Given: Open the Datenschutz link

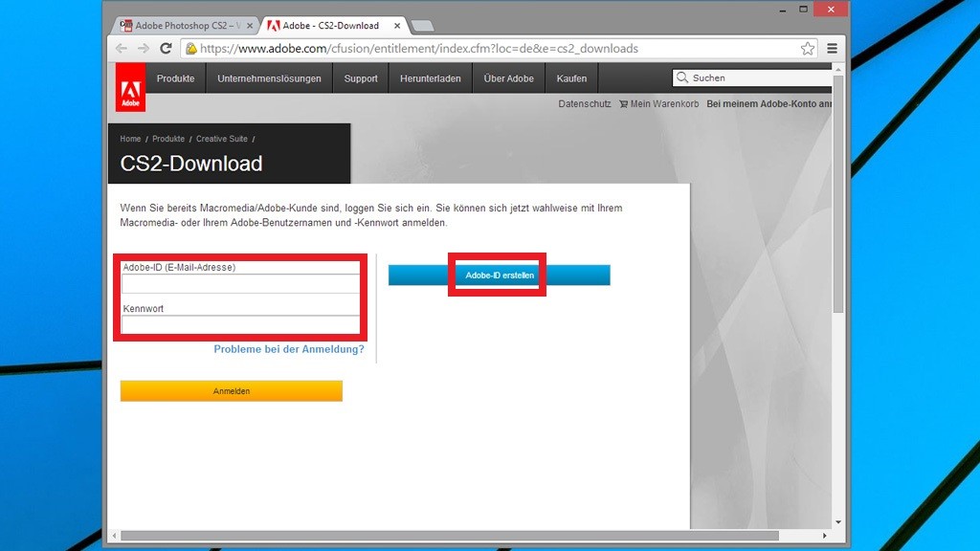Looking at the screenshot, I should 585,103.
